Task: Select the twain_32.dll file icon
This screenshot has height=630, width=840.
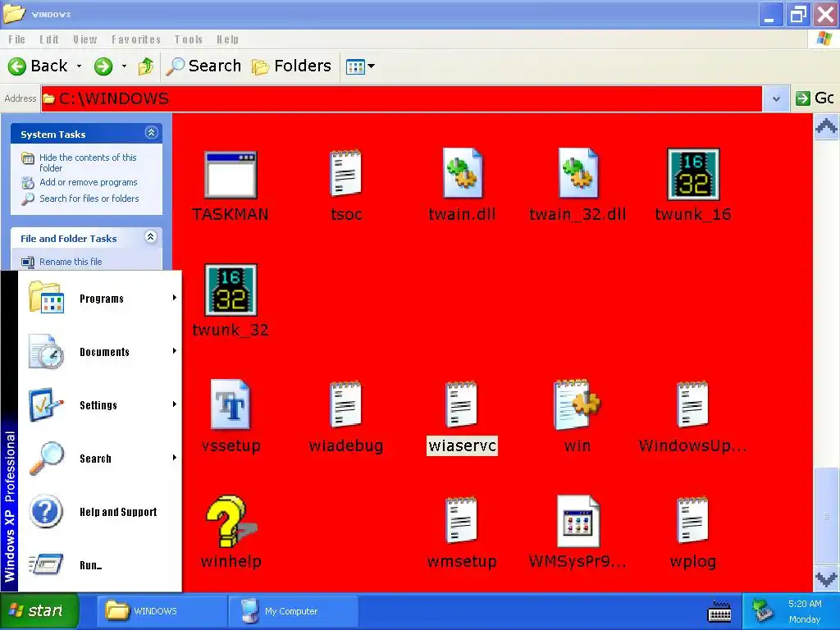Action: (x=577, y=173)
